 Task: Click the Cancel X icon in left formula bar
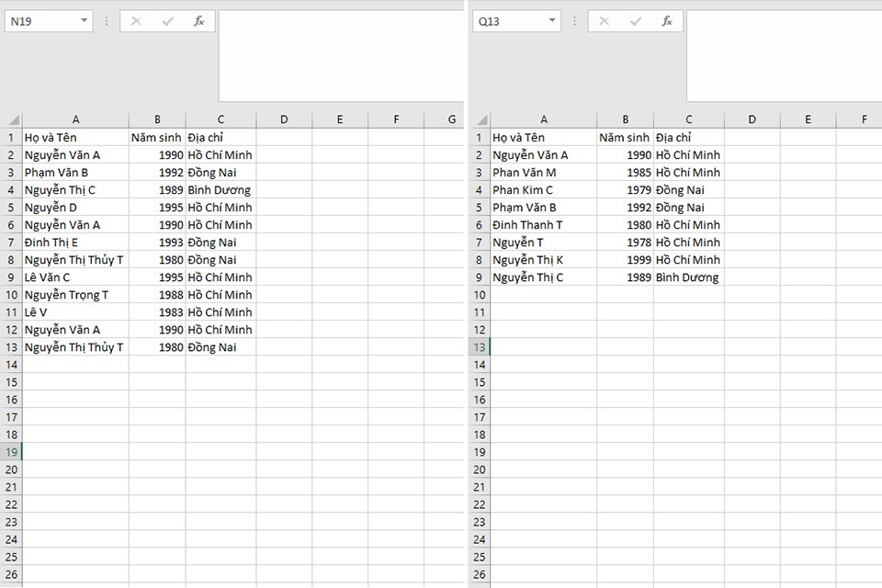tap(136, 21)
